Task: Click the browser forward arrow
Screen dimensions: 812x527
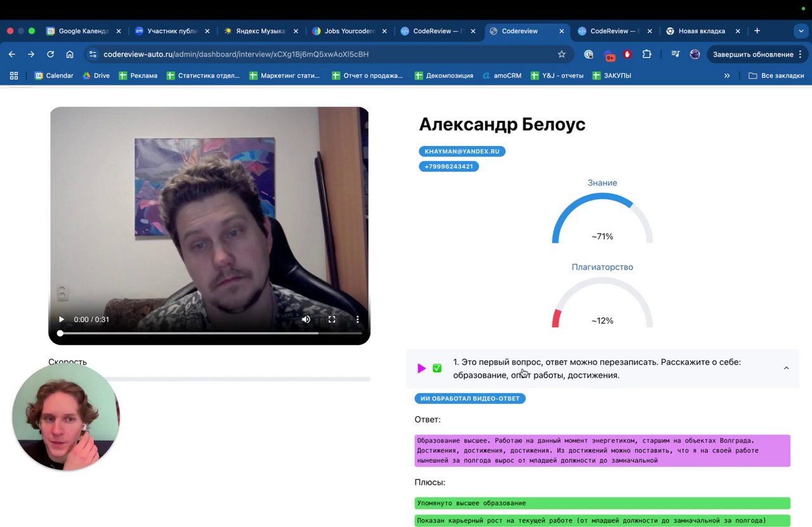Action: click(31, 55)
